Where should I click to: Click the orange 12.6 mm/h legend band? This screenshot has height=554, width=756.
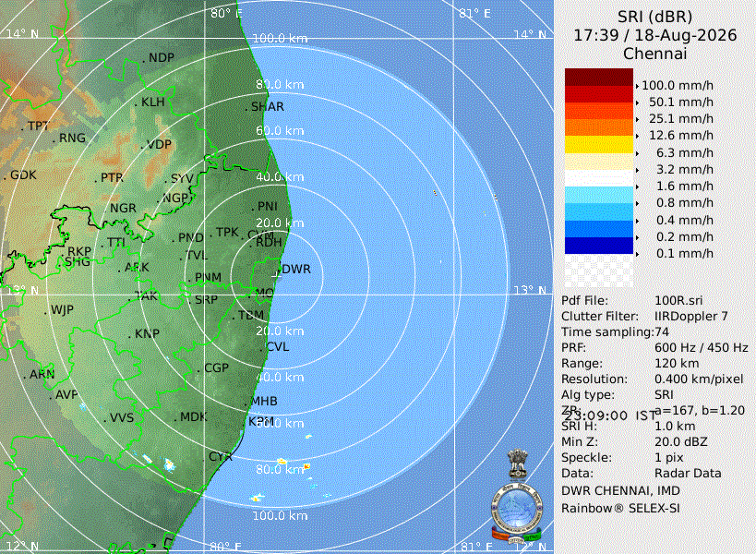click(599, 127)
